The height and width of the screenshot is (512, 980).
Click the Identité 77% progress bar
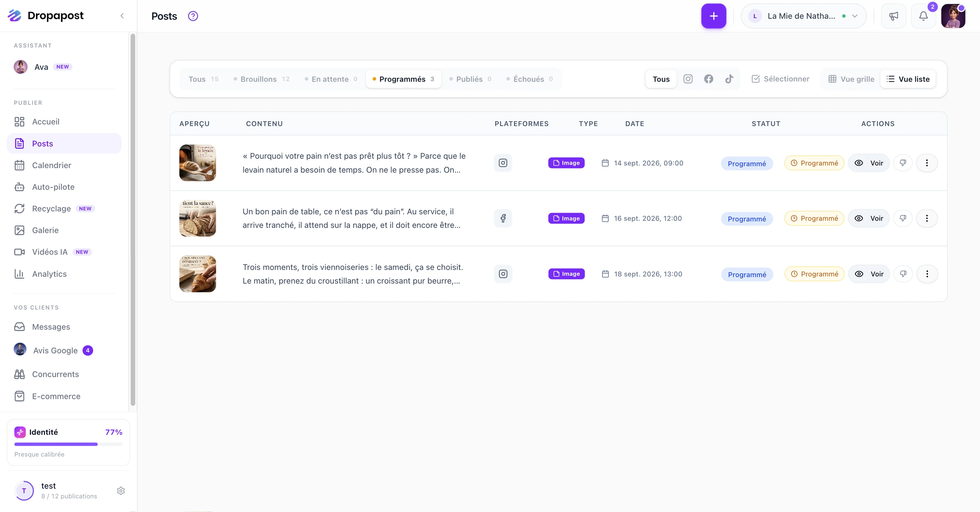point(68,444)
